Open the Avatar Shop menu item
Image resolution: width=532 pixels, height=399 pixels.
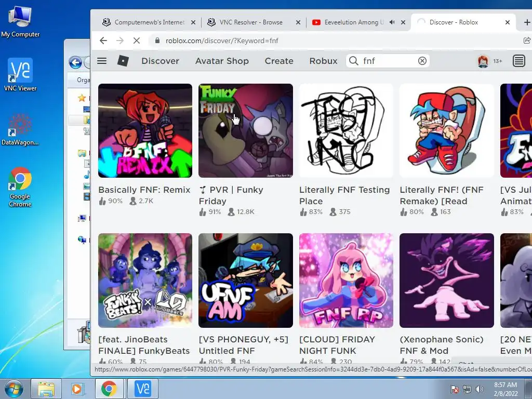[222, 61]
